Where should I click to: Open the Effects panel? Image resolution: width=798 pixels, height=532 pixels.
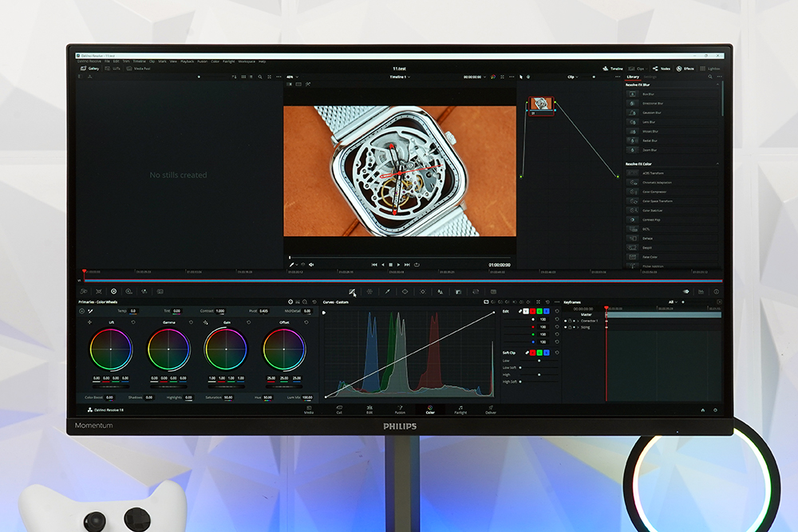pos(685,68)
